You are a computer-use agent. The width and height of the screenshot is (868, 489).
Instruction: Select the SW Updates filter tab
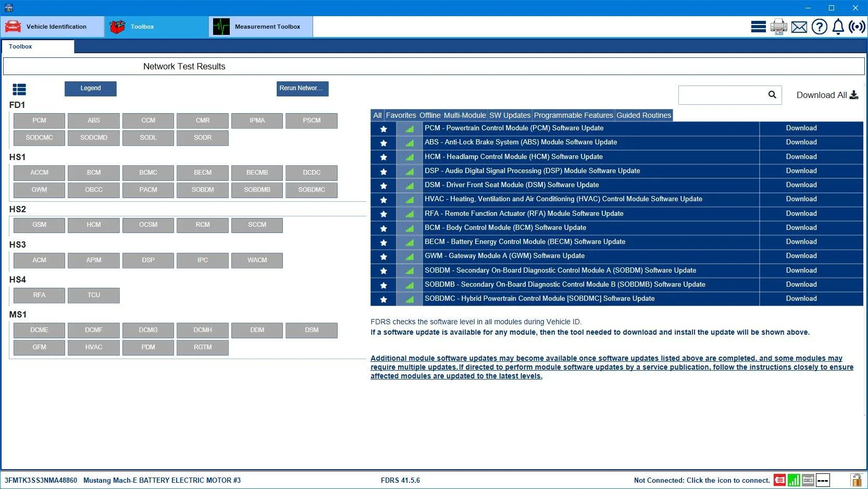(x=510, y=115)
